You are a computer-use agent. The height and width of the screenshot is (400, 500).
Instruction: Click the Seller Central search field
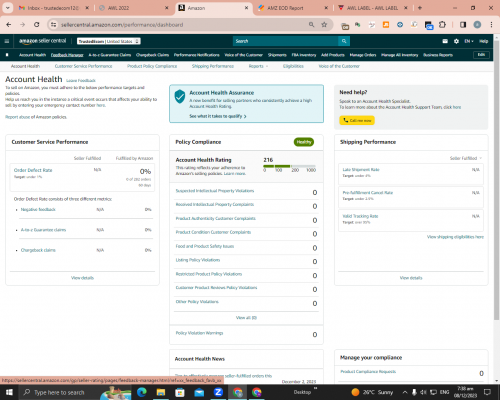(x=285, y=41)
